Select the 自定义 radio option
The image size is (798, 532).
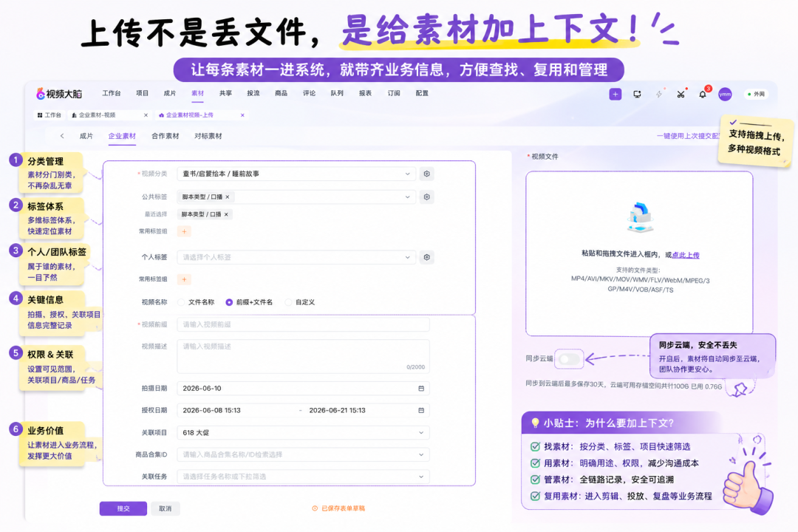tap(288, 302)
